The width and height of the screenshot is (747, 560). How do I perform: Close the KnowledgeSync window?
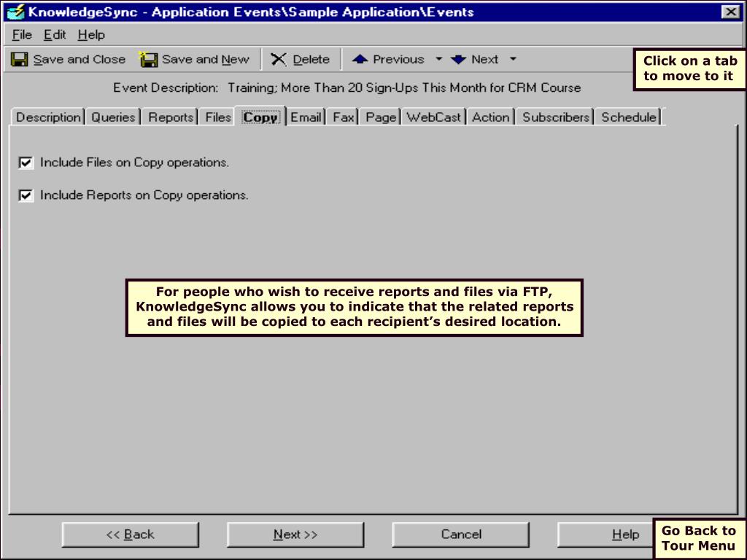click(731, 12)
